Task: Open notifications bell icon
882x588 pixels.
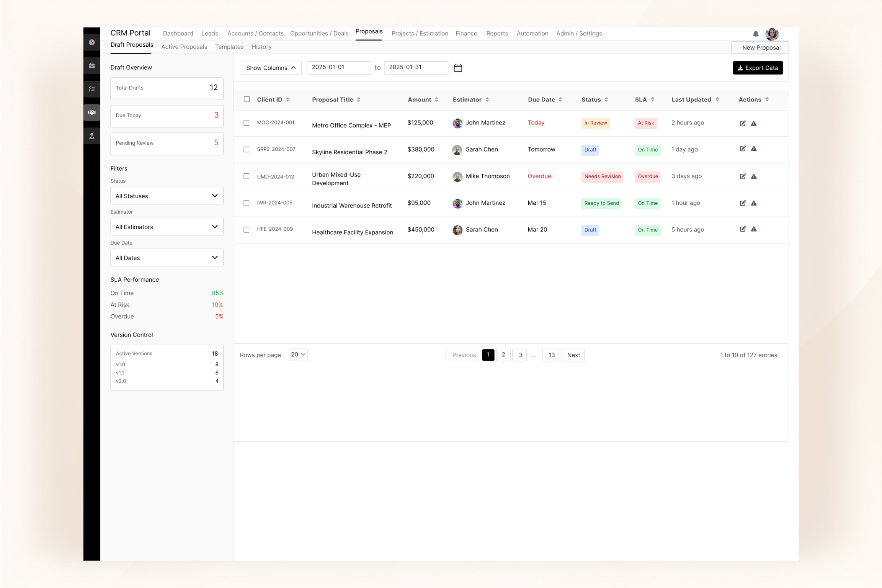Action: pos(755,34)
